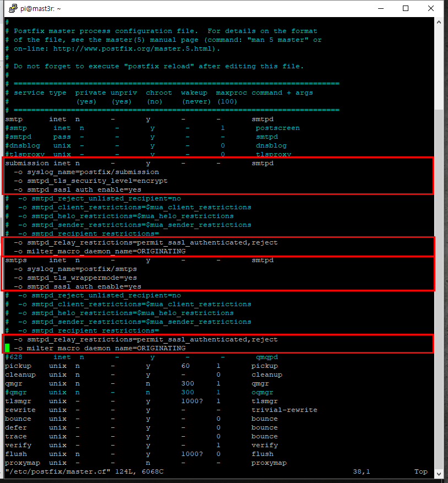Click 'syslog_name=postfix/submission' option
Image resolution: width=448 pixels, height=483 pixels.
click(93, 172)
